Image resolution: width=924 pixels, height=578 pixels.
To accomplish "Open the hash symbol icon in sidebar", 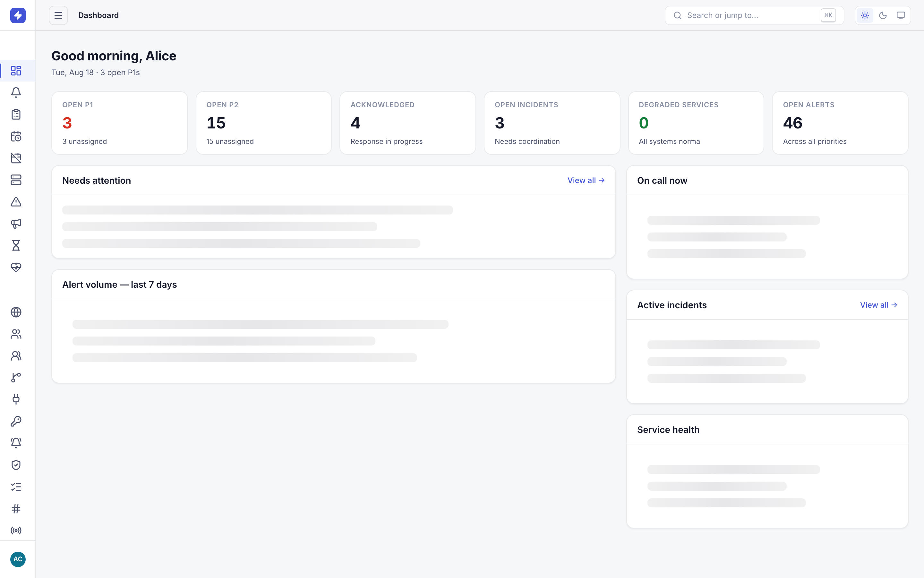I will [x=16, y=508].
